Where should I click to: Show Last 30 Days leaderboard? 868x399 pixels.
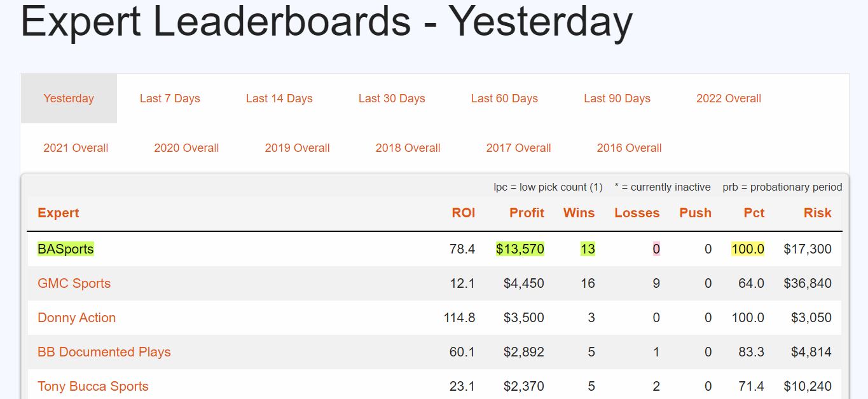point(392,98)
